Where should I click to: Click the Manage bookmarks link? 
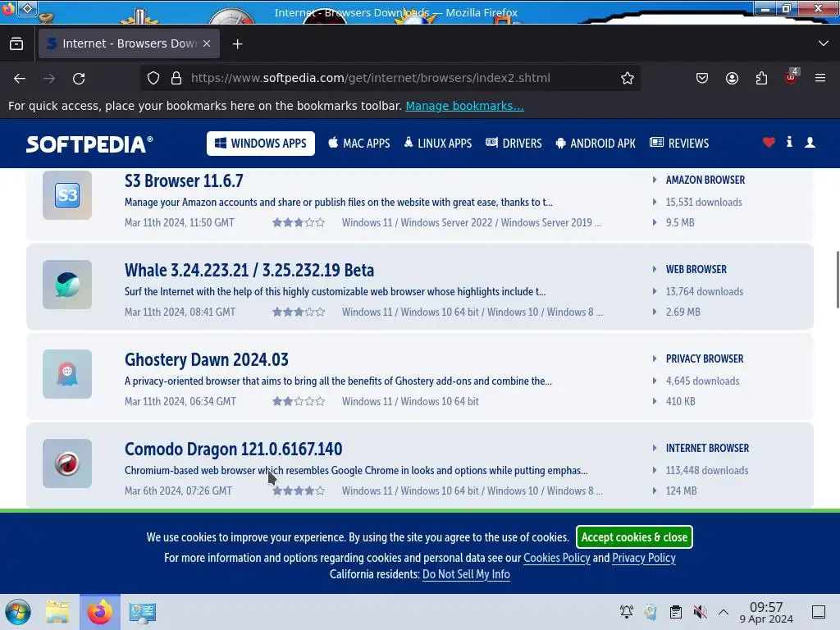[x=464, y=106]
